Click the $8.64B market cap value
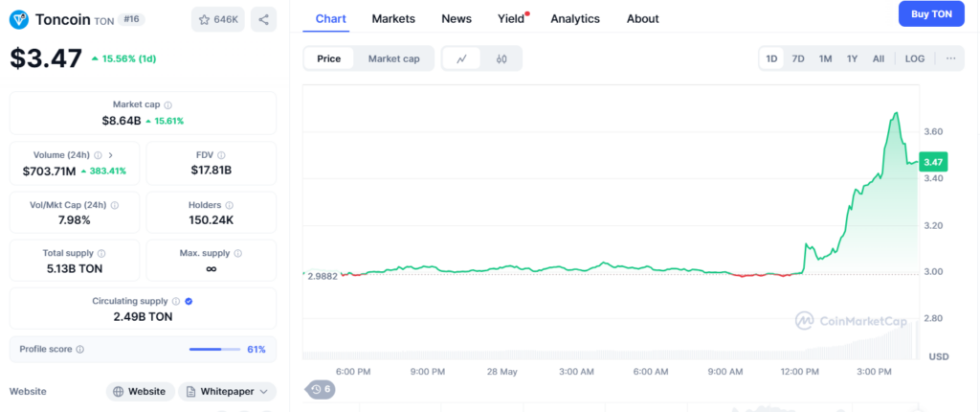 coord(122,120)
